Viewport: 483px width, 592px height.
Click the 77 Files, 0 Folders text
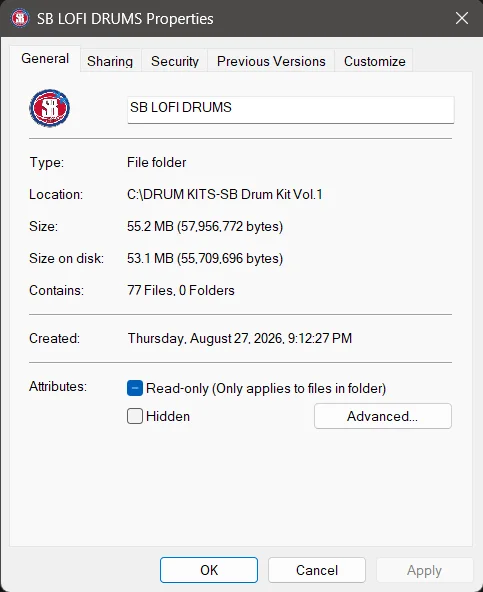[181, 290]
